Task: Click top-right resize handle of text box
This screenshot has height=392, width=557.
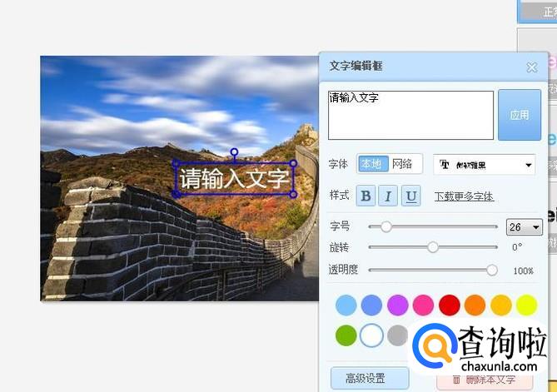Action: (x=293, y=163)
